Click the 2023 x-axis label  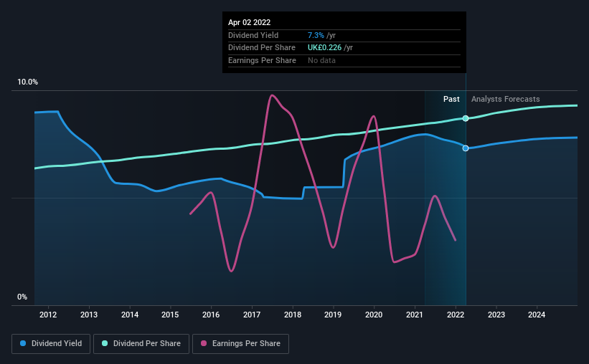tap(496, 315)
